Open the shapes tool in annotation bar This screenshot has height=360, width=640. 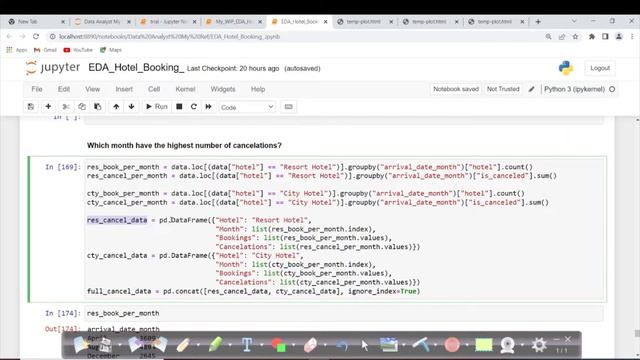click(x=279, y=344)
